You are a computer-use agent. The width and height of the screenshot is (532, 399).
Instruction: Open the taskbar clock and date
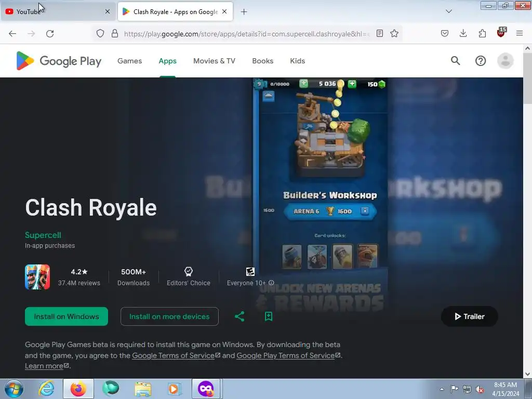point(505,389)
